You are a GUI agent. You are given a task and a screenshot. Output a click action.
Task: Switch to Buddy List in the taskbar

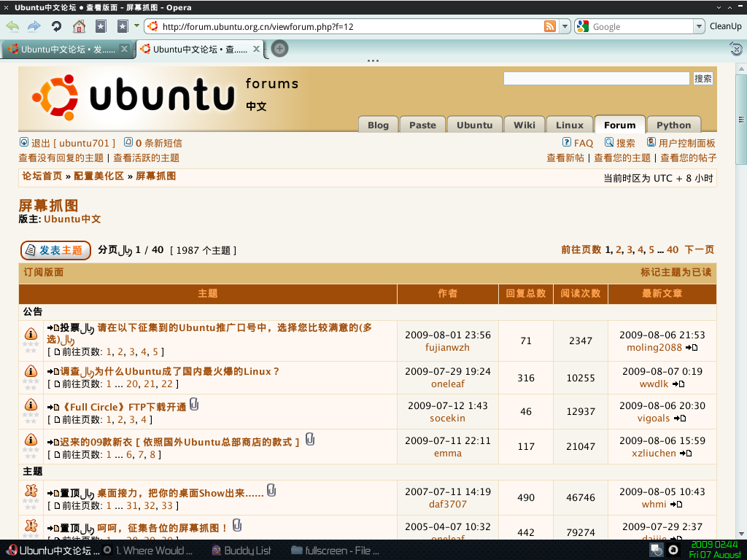tap(242, 551)
